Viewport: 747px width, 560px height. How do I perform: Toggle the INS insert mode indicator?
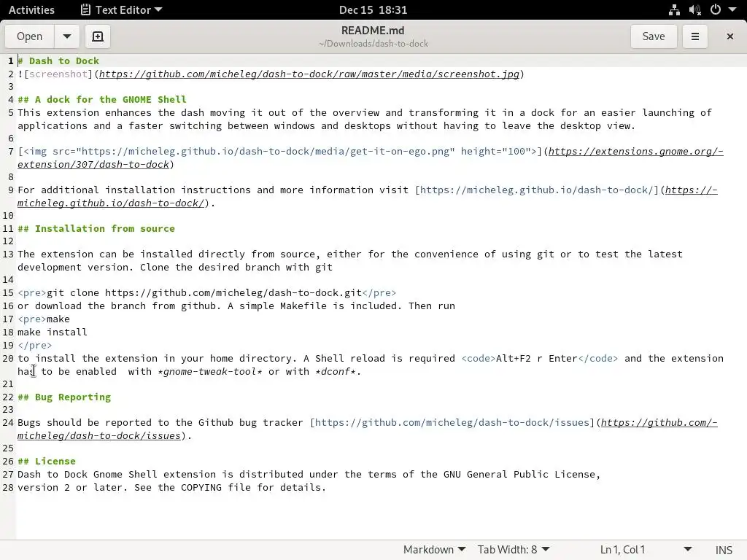(724, 550)
